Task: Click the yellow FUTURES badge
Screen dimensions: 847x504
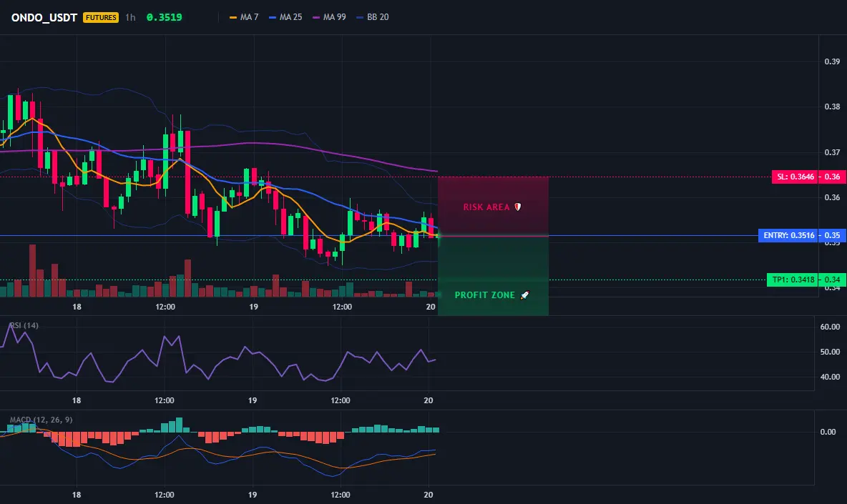Action: 101,17
